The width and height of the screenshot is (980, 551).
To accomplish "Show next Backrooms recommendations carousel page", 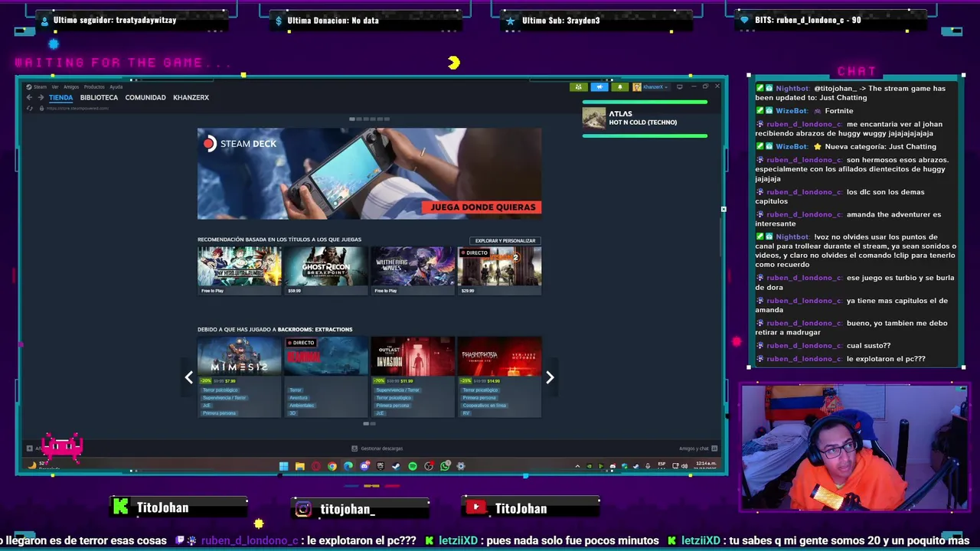I will click(x=550, y=377).
